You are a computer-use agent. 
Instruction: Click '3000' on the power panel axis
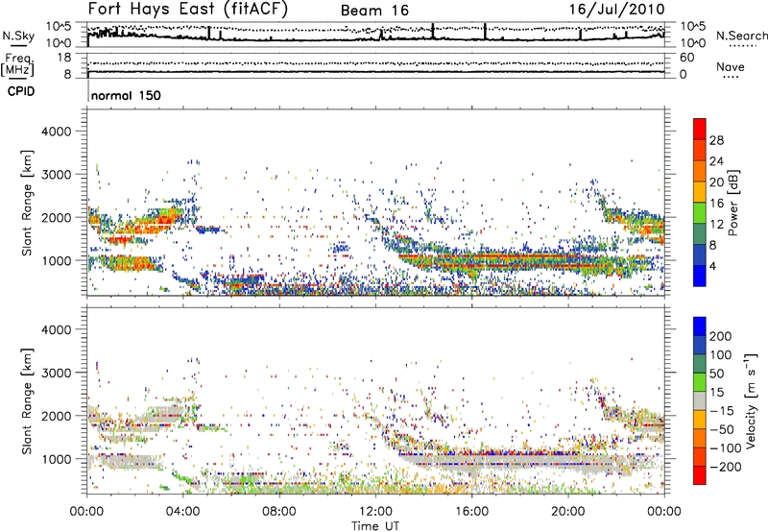coord(57,175)
